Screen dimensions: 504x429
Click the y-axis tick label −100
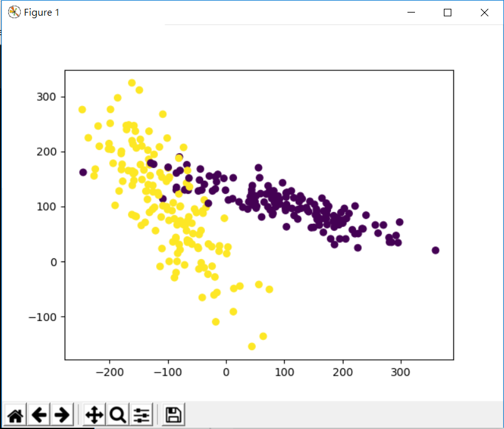pyautogui.click(x=42, y=317)
